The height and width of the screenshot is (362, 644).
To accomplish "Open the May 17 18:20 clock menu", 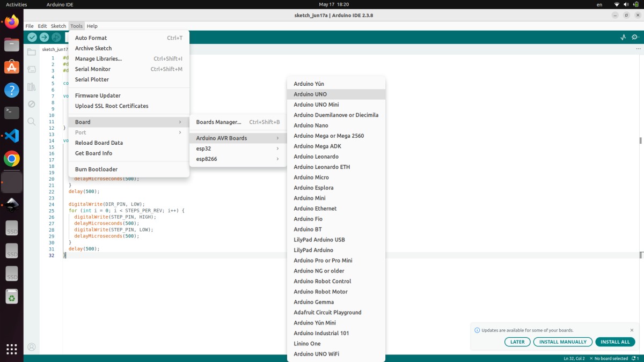I will tap(333, 4).
